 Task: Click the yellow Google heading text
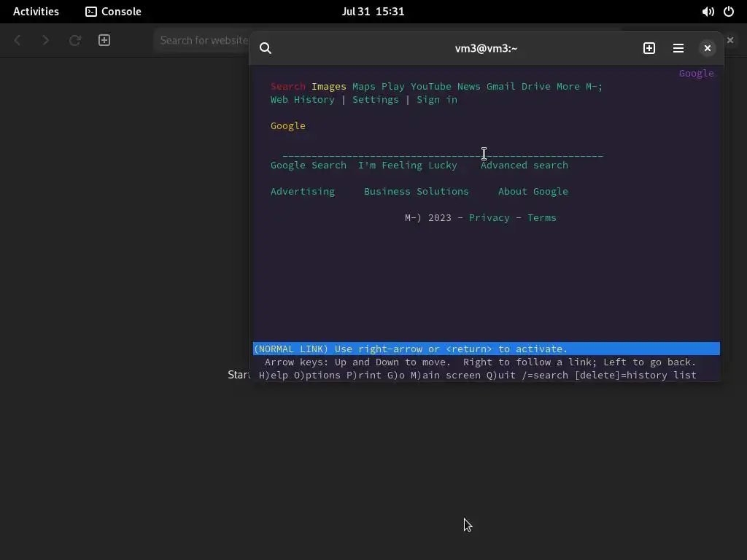click(x=287, y=125)
